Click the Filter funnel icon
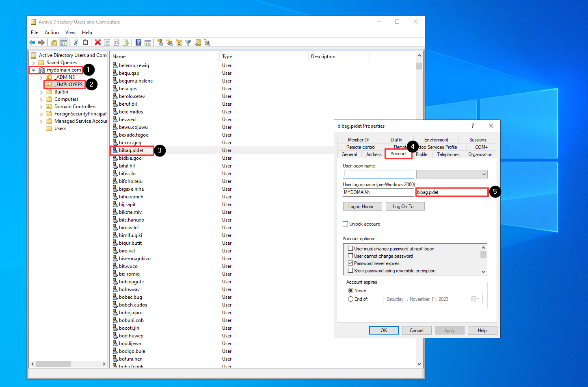This screenshot has width=588, height=387. (x=188, y=42)
